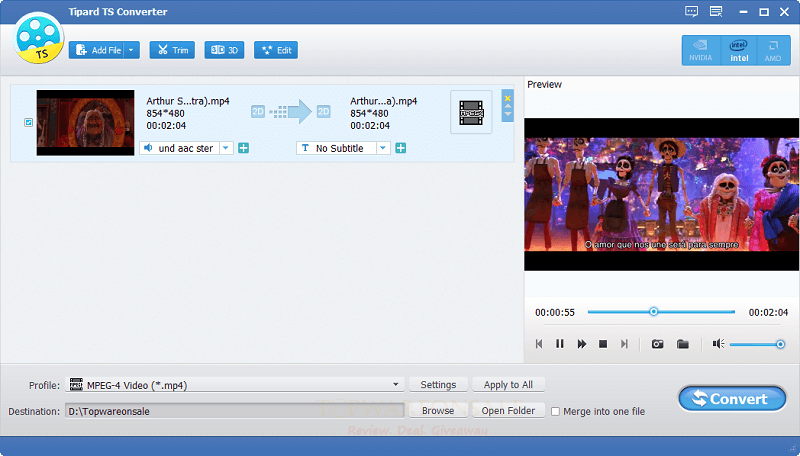The height and width of the screenshot is (456, 800).
Task: Click the total duration 00:02:04 in preview
Action: point(768,312)
